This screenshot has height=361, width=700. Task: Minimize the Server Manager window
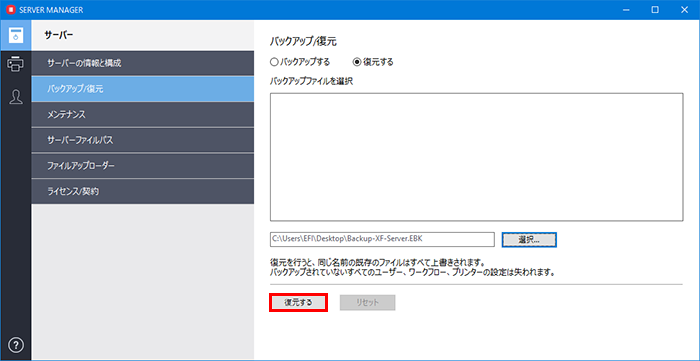click(x=625, y=10)
